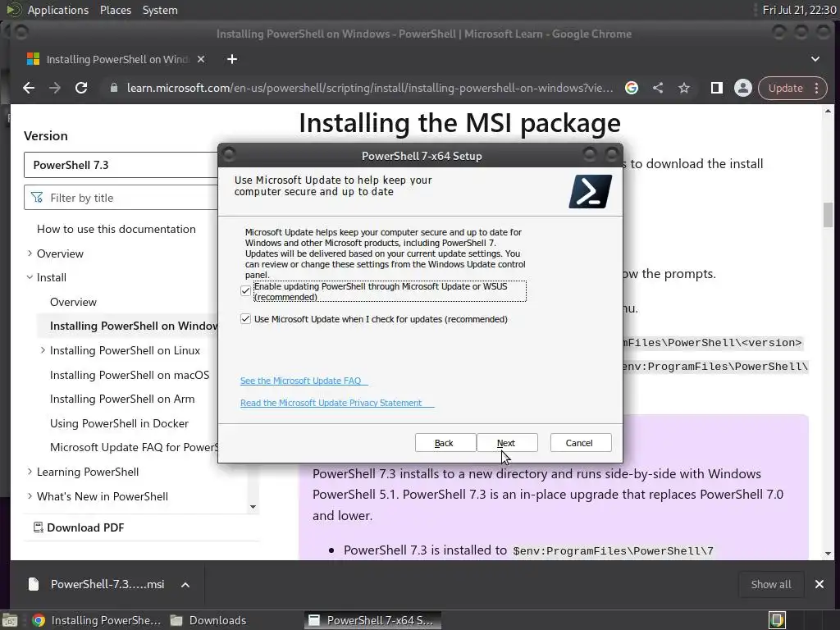Open Chrome profile avatar
This screenshot has height=630, width=840.
pyautogui.click(x=743, y=88)
